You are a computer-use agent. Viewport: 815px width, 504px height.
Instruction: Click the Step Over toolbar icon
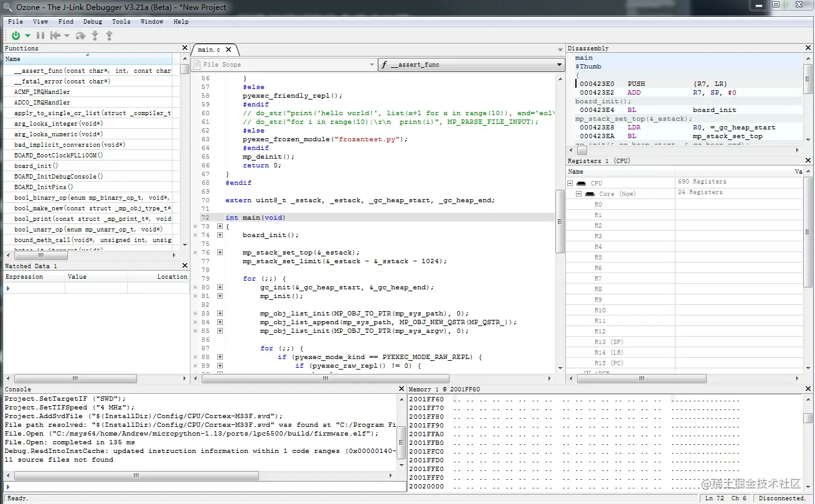click(x=80, y=36)
